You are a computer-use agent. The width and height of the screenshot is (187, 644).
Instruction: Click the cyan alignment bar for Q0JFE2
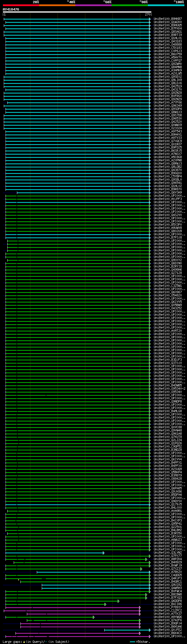click(127, 630)
